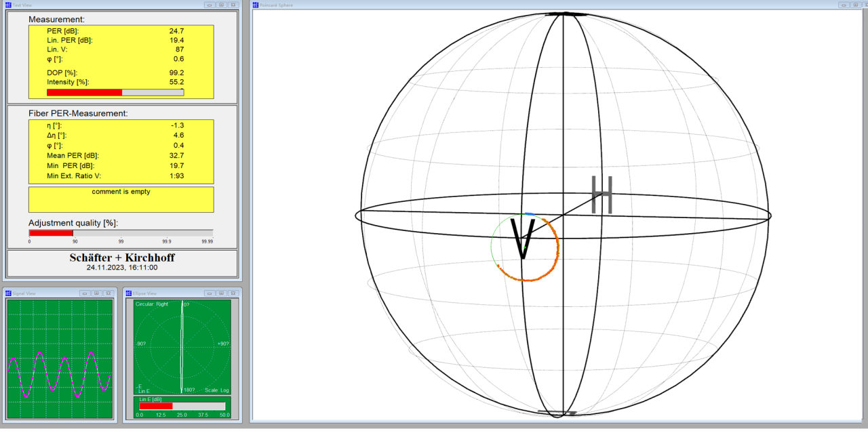Click the 'Schäfter + Kirchhoff' text
Image resolution: width=868 pixels, height=433 pixels.
(x=122, y=257)
